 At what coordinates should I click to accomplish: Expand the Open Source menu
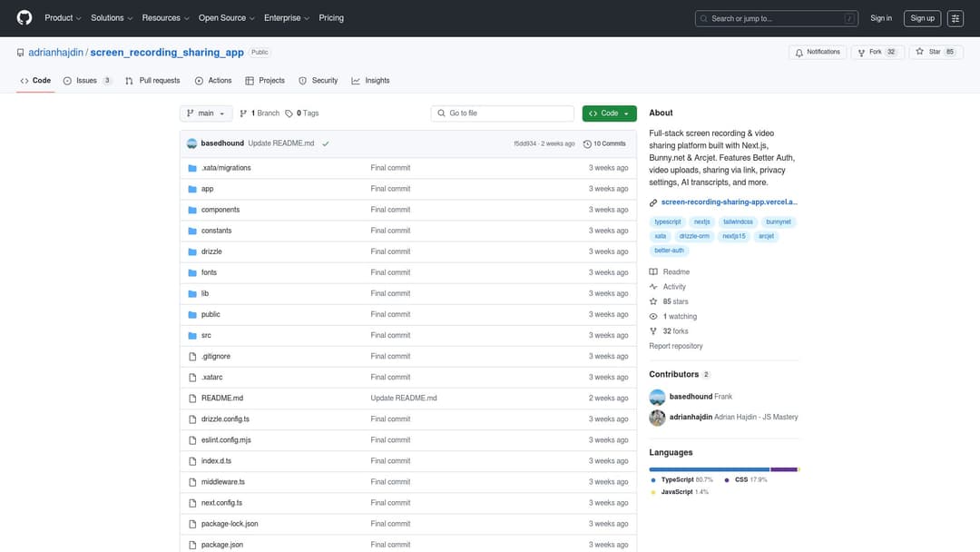[x=226, y=18]
